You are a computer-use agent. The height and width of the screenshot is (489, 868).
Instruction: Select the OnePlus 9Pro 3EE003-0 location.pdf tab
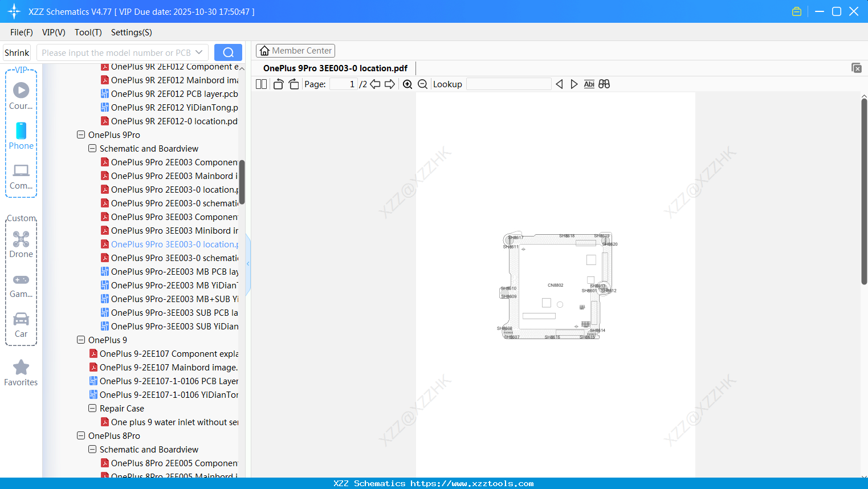pos(335,68)
